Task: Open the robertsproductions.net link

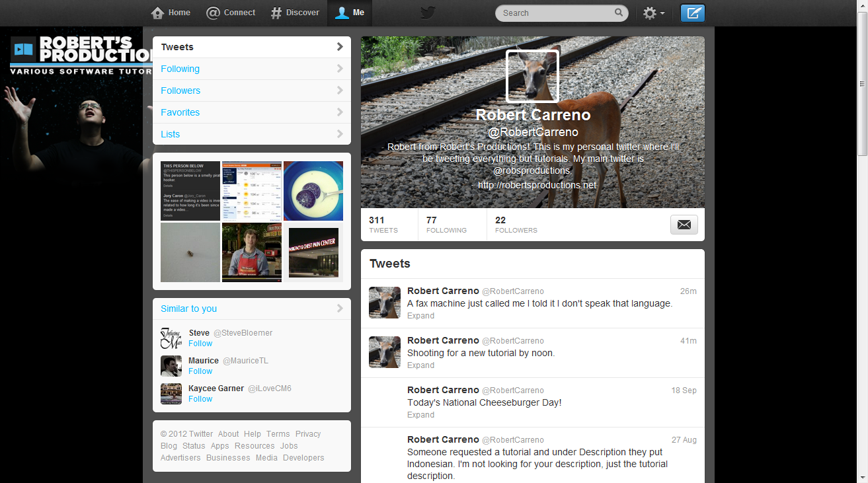Action: pos(537,185)
